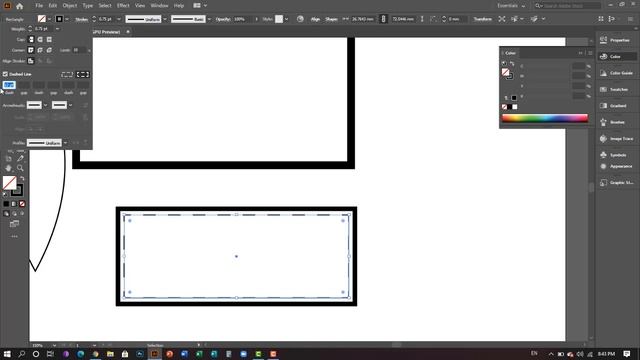Open the Effect menu
Screen dimensions: 640x360
123,6
